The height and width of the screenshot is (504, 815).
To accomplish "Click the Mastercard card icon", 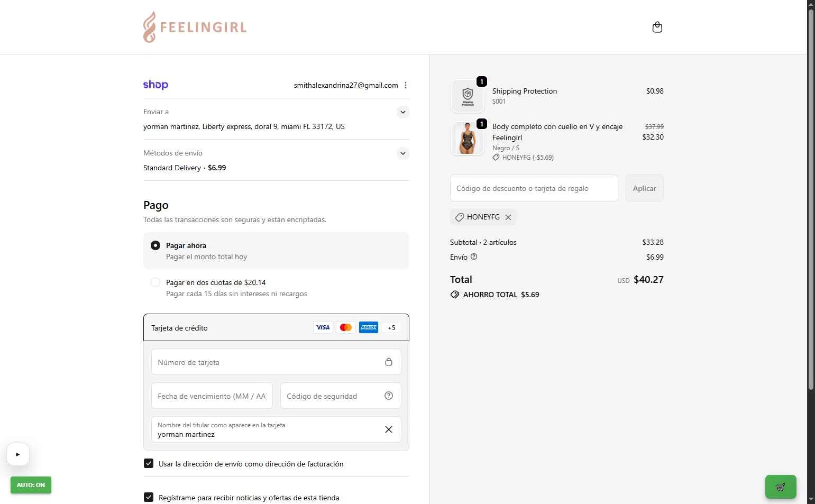I will point(346,327).
